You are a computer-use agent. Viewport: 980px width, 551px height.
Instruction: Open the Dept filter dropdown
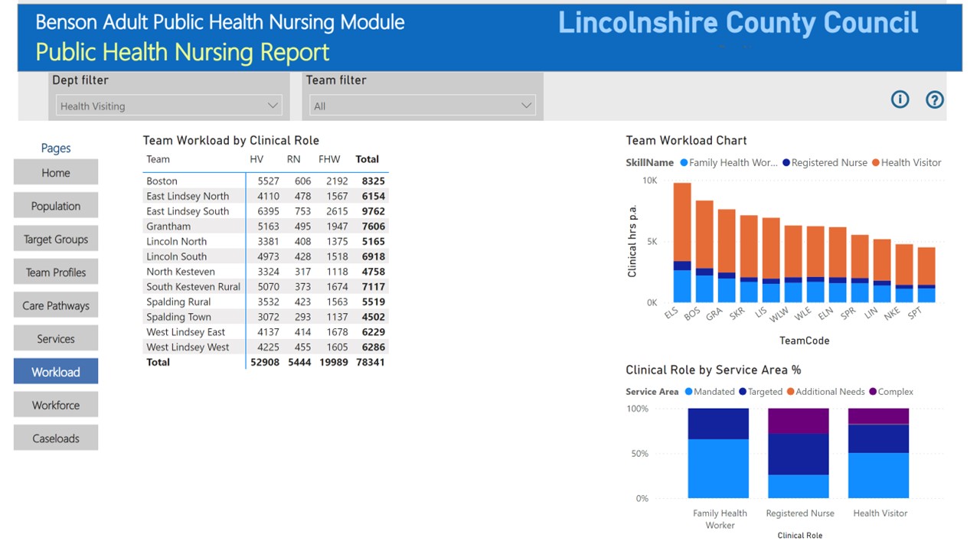pyautogui.click(x=168, y=106)
